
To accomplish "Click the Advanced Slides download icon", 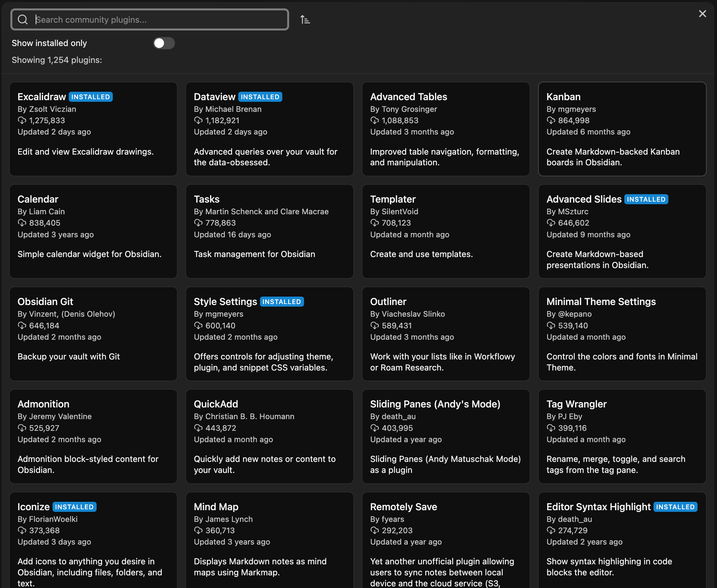I will tap(551, 223).
